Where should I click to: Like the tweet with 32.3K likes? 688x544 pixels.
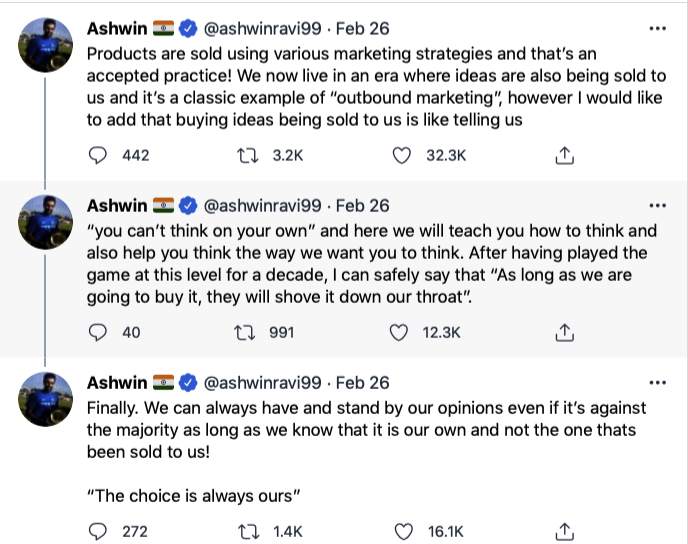pyautogui.click(x=402, y=155)
